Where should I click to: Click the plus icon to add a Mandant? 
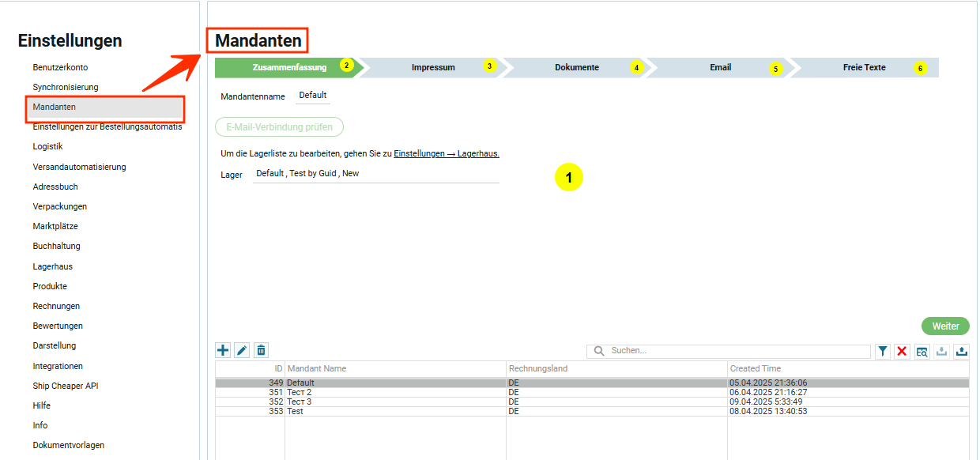(x=223, y=350)
